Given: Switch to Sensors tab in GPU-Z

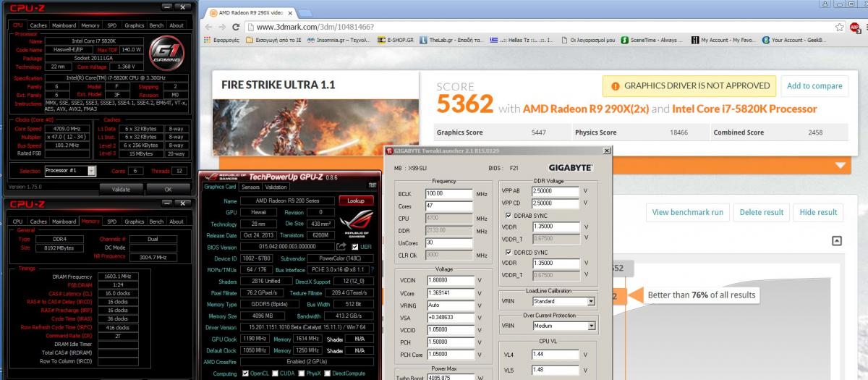Looking at the screenshot, I should coord(250,187).
